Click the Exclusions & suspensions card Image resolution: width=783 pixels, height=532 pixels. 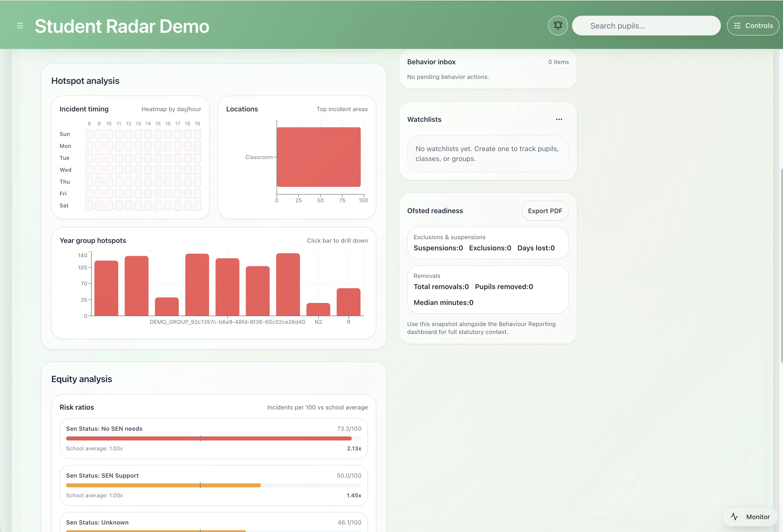pyautogui.click(x=488, y=243)
